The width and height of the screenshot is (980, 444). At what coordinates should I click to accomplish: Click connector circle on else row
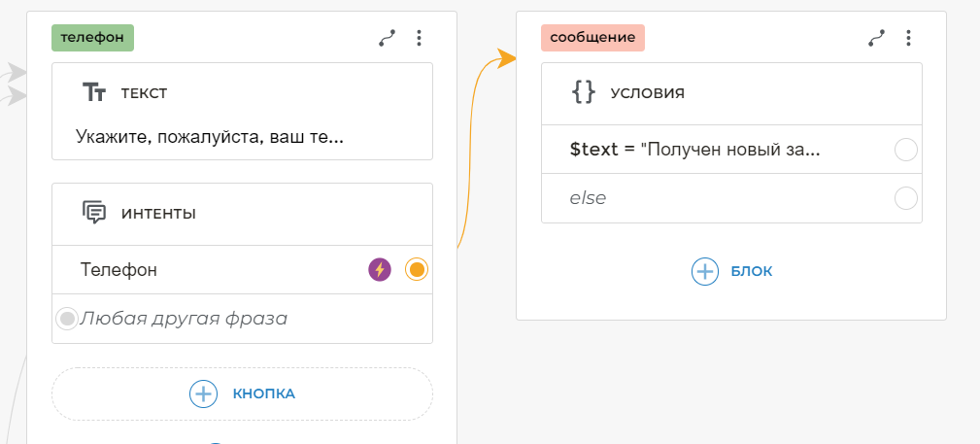point(905,198)
